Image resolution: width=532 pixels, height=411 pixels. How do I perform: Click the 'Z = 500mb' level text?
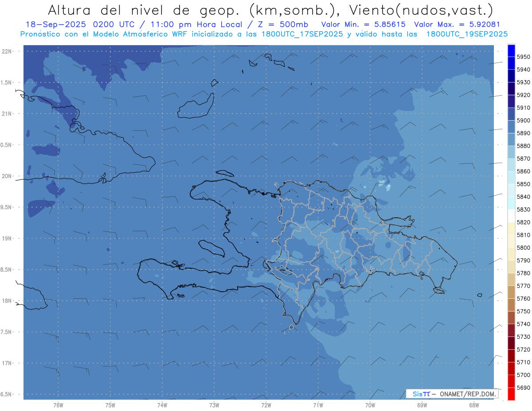[284, 24]
